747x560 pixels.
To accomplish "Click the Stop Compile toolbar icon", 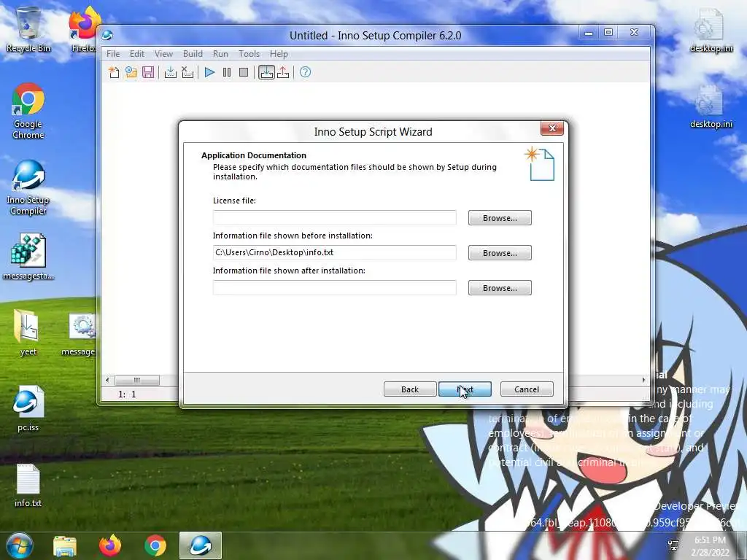I will point(187,72).
